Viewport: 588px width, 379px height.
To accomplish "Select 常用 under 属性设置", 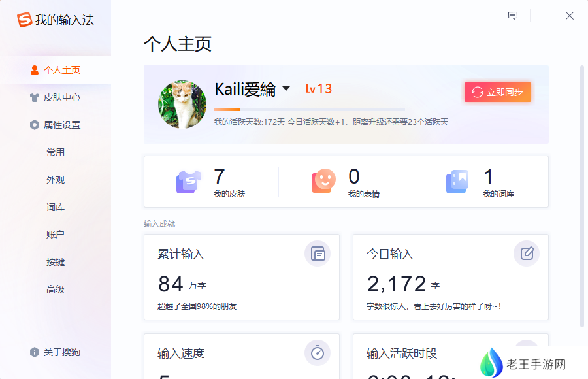I will [55, 152].
